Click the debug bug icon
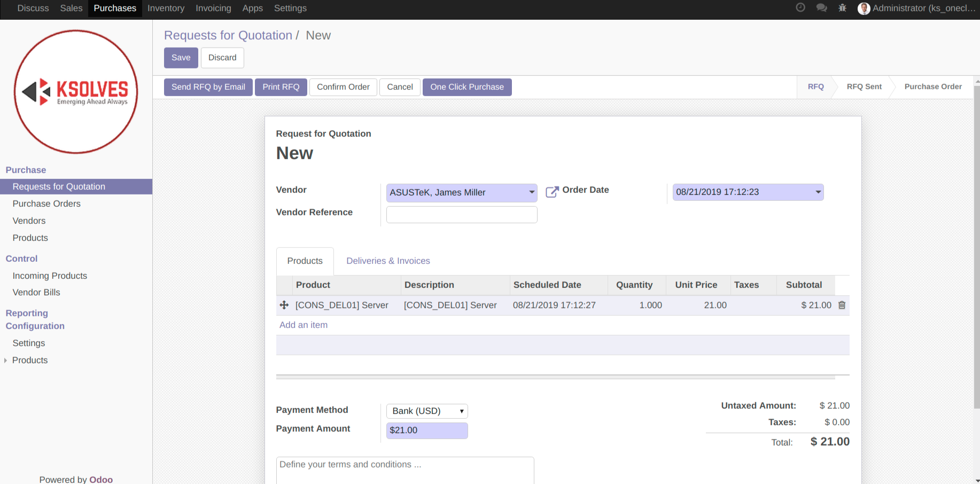The height and width of the screenshot is (484, 980). click(842, 7)
